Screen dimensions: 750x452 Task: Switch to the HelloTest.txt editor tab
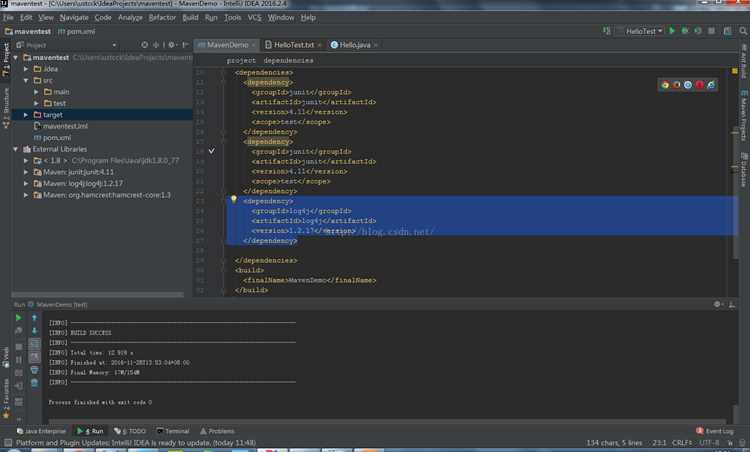click(x=293, y=45)
